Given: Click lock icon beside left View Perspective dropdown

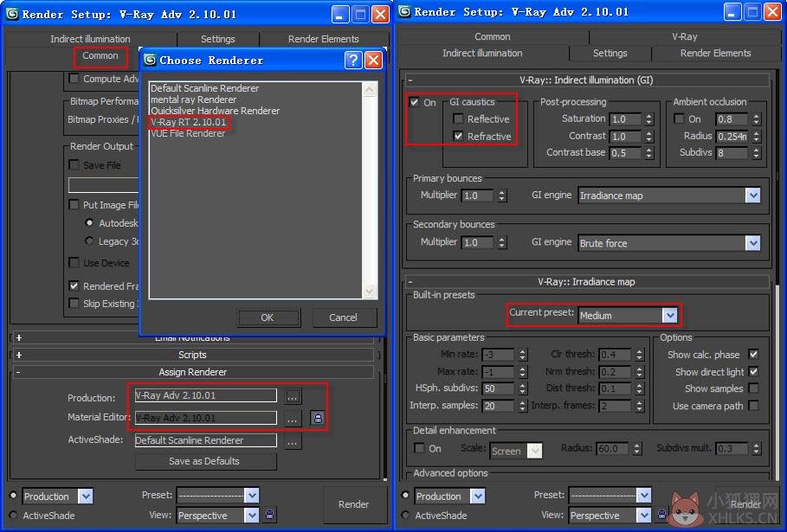Looking at the screenshot, I should pos(270,515).
